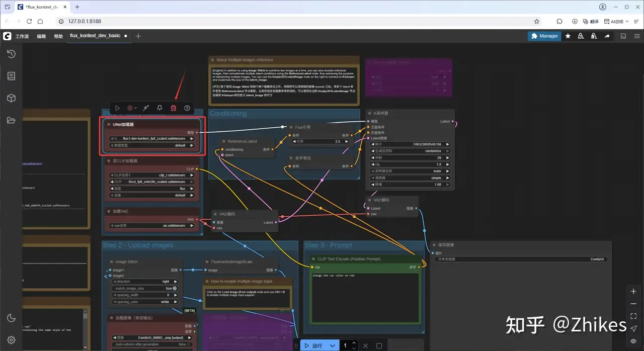Toggle dark theme moon icon
Image resolution: width=644 pixels, height=351 pixels.
[11, 318]
